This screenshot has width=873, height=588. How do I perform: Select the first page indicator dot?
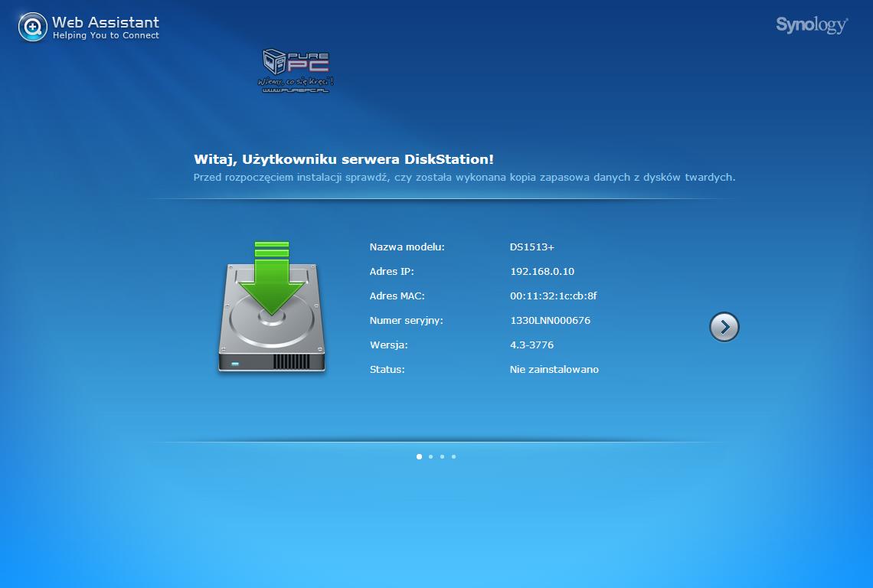click(x=419, y=456)
